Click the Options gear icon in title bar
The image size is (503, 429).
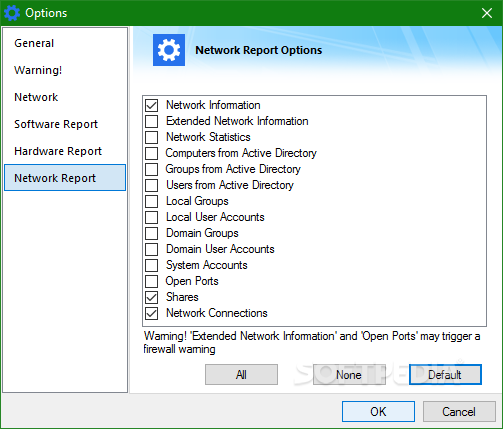click(x=12, y=13)
